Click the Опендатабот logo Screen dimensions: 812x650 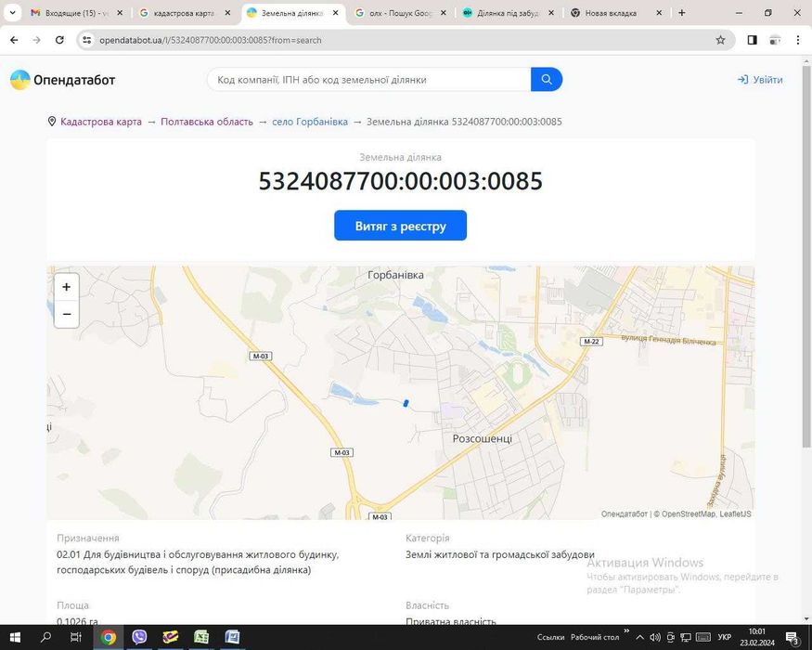click(63, 80)
